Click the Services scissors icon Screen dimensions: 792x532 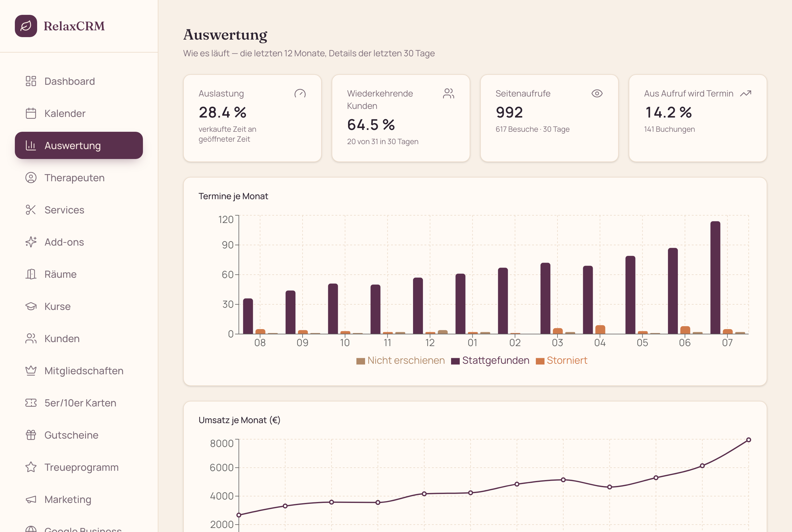click(x=31, y=210)
